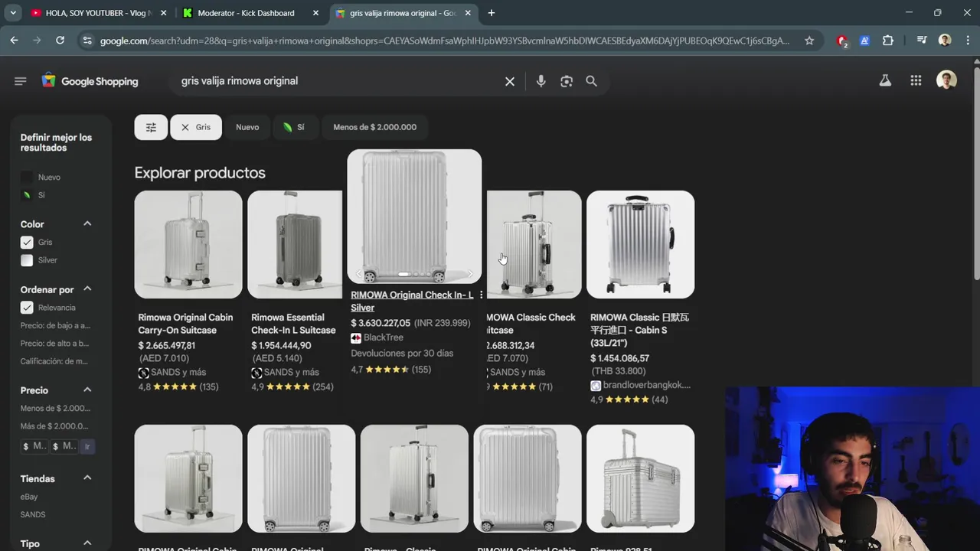Collapse the Precio filter section
Screen dimensions: 980x551
[87, 390]
